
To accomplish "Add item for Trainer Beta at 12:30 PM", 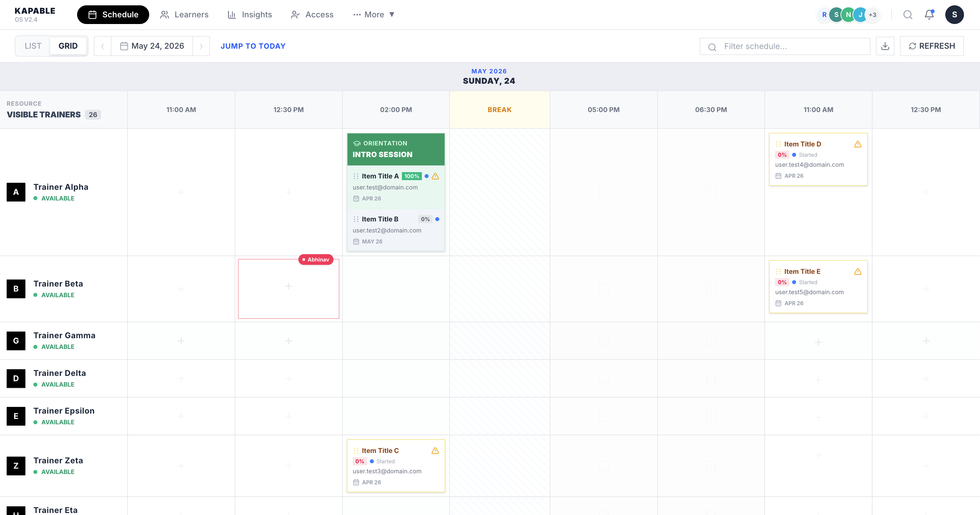I will tap(288, 286).
